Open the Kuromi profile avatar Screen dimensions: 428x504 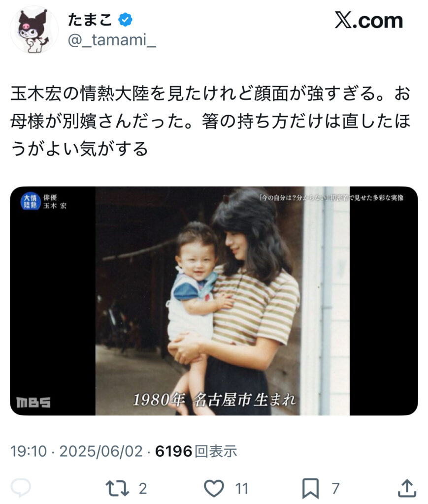34,30
